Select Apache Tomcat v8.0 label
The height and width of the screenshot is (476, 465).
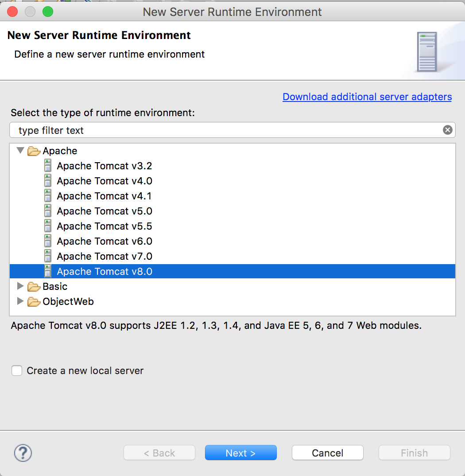(105, 271)
